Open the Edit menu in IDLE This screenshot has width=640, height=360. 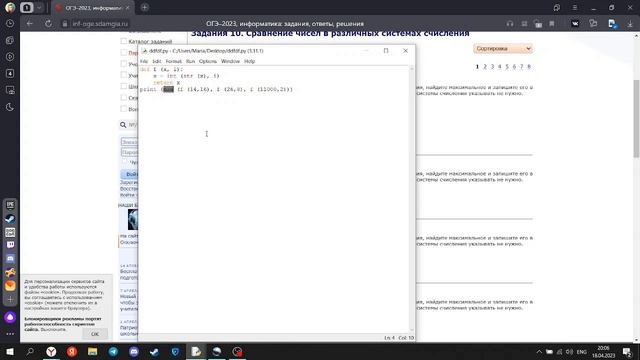click(157, 61)
